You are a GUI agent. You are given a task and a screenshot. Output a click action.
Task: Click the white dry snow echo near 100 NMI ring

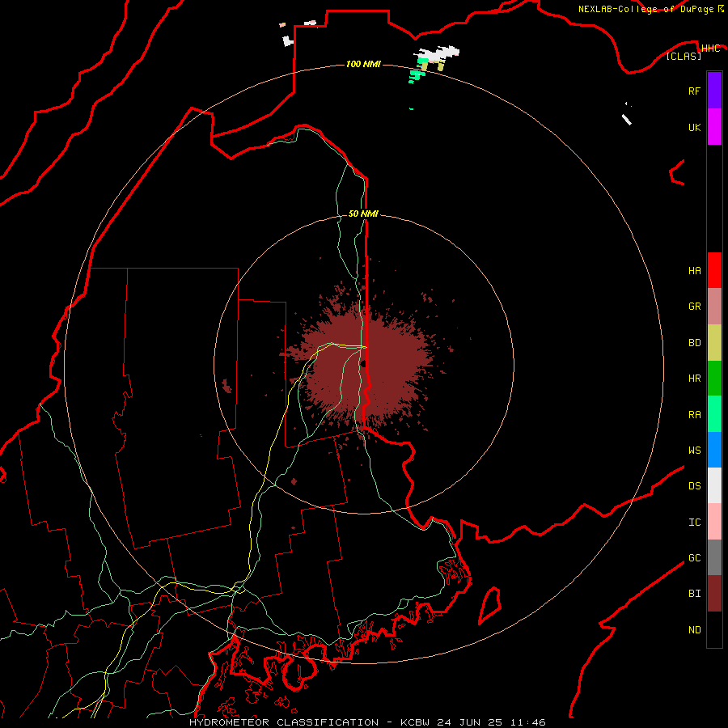[x=438, y=53]
